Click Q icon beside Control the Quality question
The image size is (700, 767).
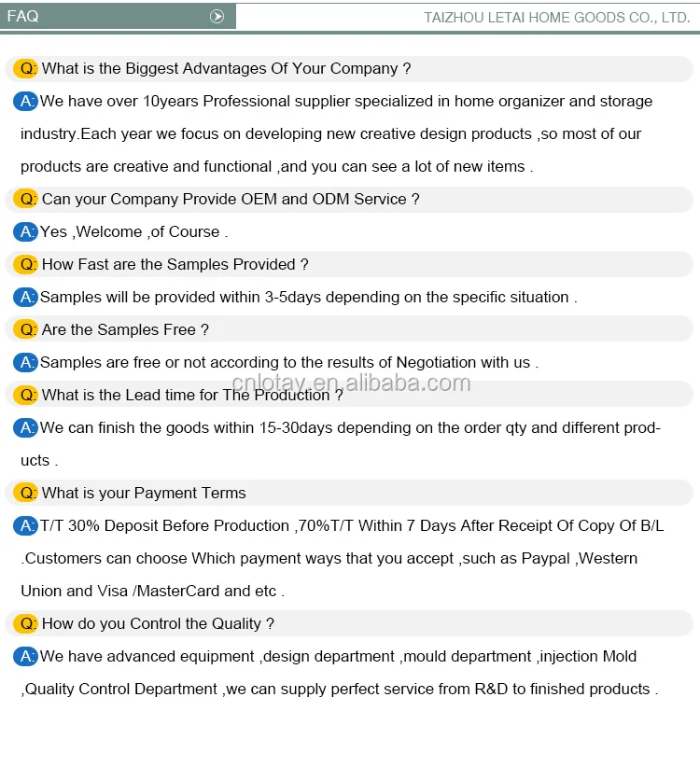(26, 623)
